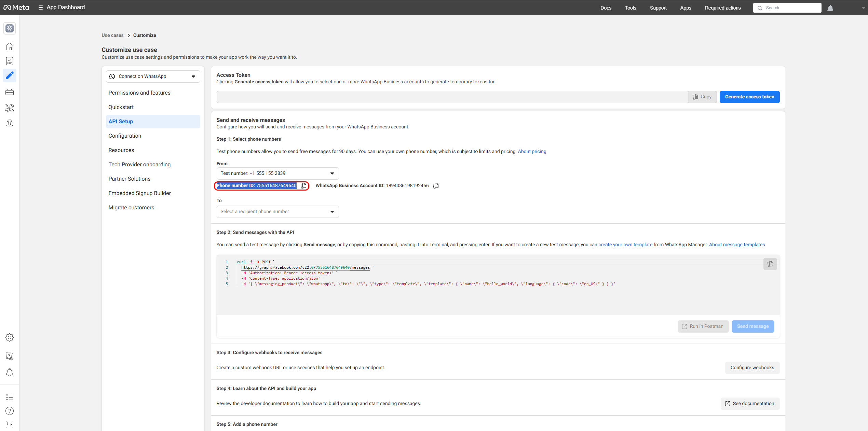Copy the WhatsApp Business Account ID
Screen dimensions: 868x431
point(436,186)
